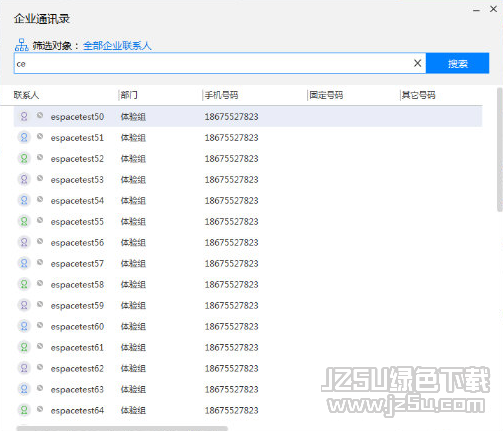
Task: Click avatar icon of espacetest60
Action: (x=24, y=326)
